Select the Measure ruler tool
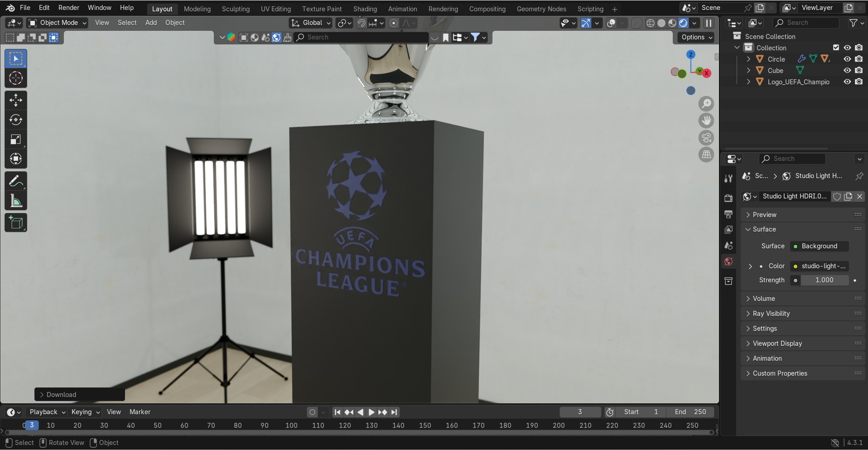This screenshot has width=868, height=450. point(16,201)
